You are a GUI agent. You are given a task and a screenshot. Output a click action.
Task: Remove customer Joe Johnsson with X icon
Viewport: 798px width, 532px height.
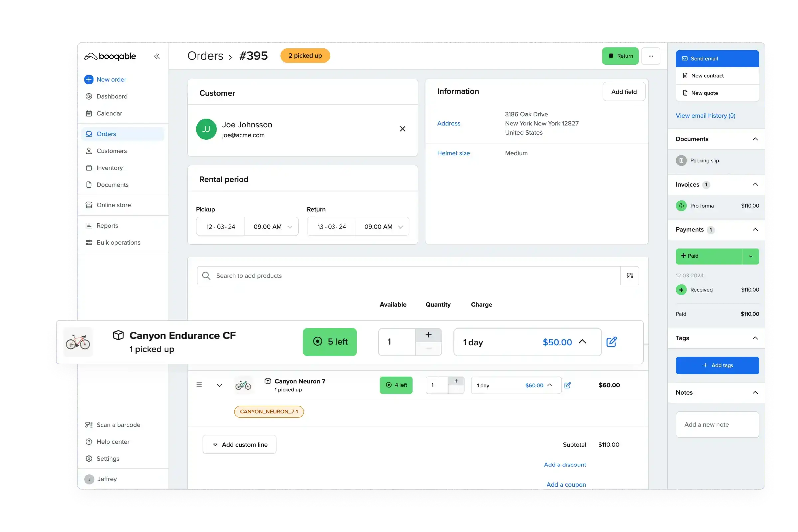click(x=402, y=129)
